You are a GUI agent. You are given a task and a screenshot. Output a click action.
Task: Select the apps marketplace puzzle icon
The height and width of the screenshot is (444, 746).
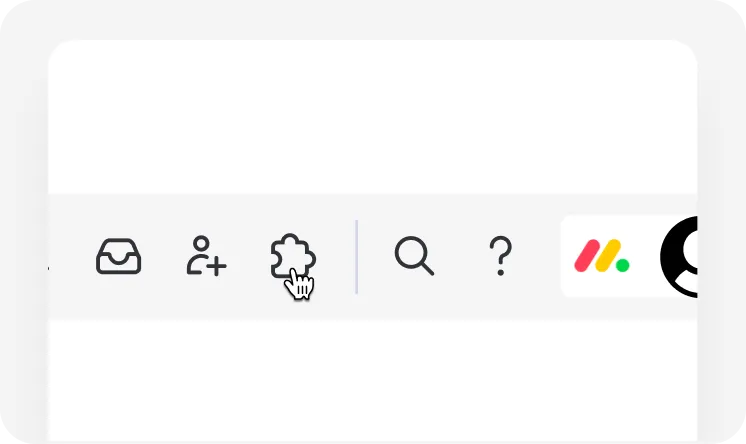(293, 256)
